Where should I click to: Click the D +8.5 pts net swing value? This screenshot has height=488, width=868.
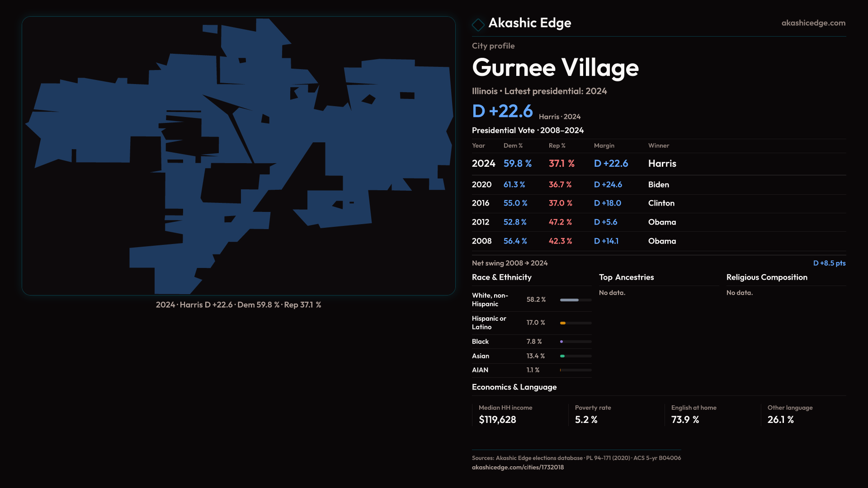[x=829, y=263]
